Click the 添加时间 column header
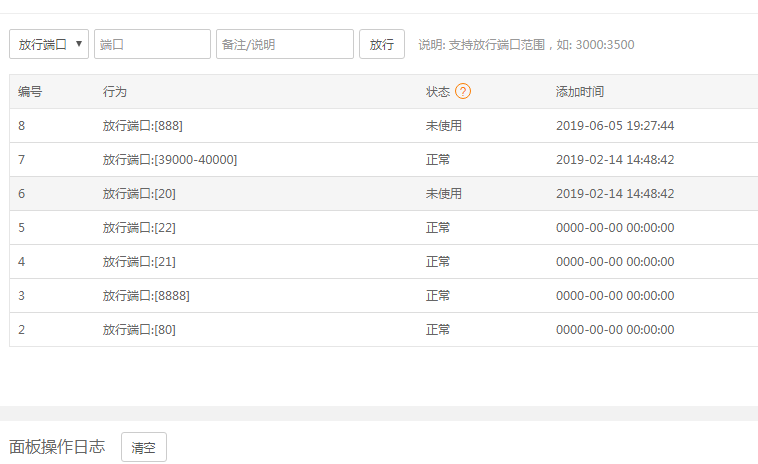The image size is (758, 464). pyautogui.click(x=580, y=91)
